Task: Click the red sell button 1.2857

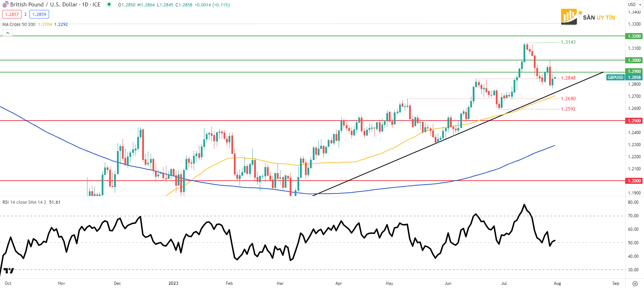Action: pyautogui.click(x=12, y=14)
